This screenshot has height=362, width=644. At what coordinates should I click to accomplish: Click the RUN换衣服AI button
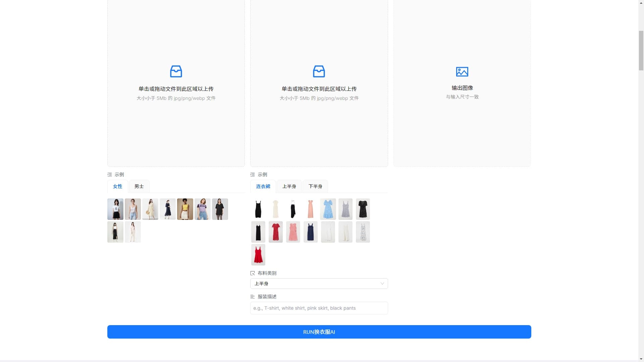319,332
